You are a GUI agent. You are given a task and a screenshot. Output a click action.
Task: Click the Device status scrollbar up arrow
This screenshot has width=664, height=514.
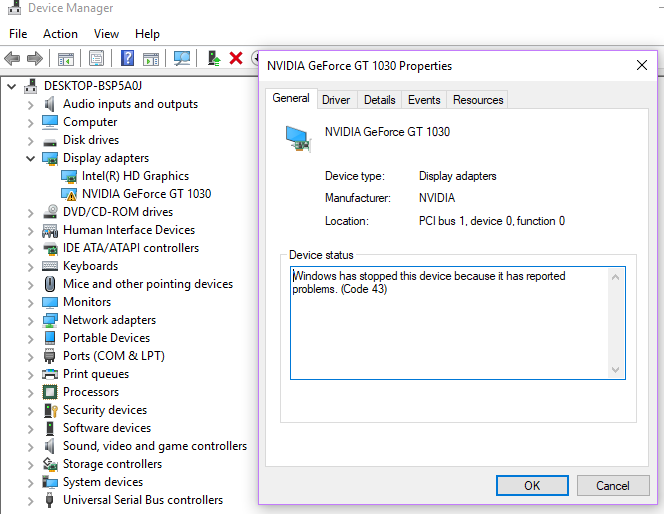[x=616, y=277]
